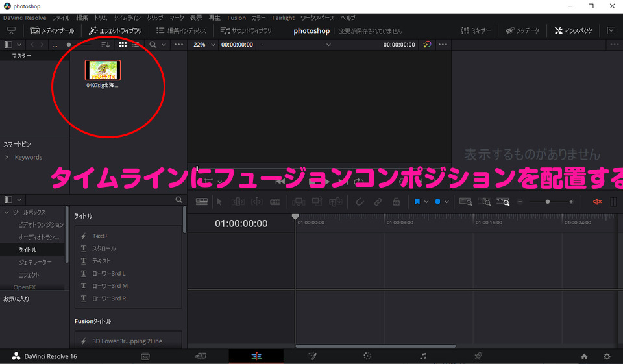Screen dimensions: 623x364
Task: Click the timeline zoom slider handle
Action: click(x=548, y=202)
